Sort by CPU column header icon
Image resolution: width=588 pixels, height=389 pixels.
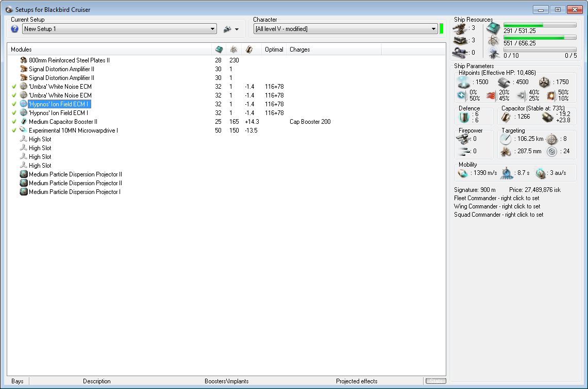[x=219, y=50]
